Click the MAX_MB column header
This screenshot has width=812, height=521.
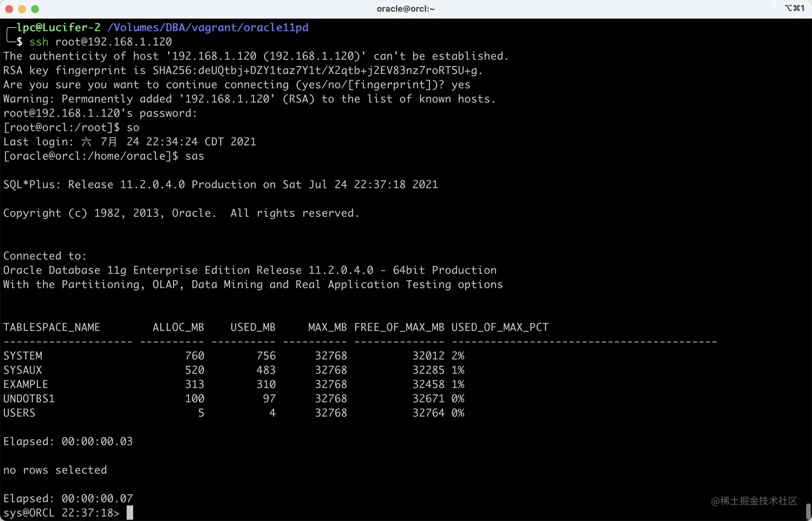pos(328,327)
